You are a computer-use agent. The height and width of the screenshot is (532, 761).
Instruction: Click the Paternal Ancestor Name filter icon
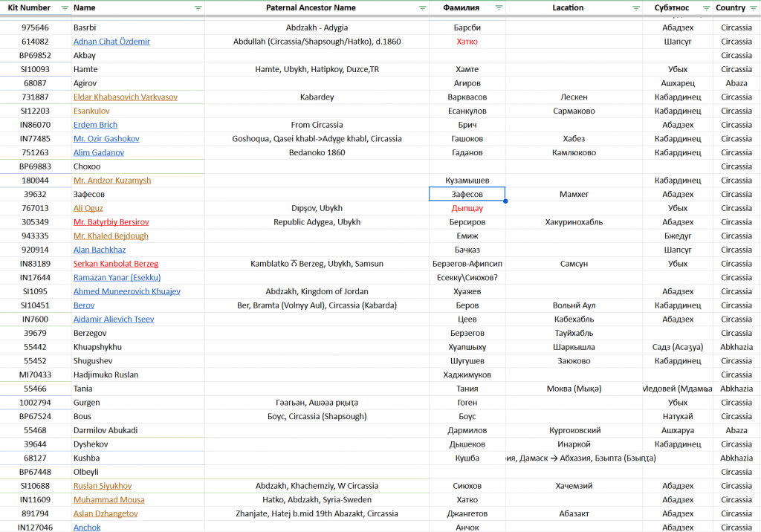422,8
